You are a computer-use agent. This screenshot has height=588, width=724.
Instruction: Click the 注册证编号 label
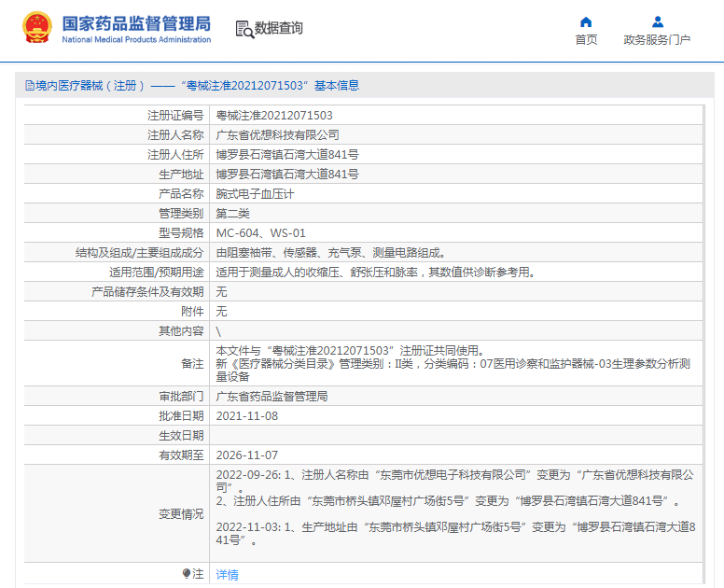tap(175, 116)
